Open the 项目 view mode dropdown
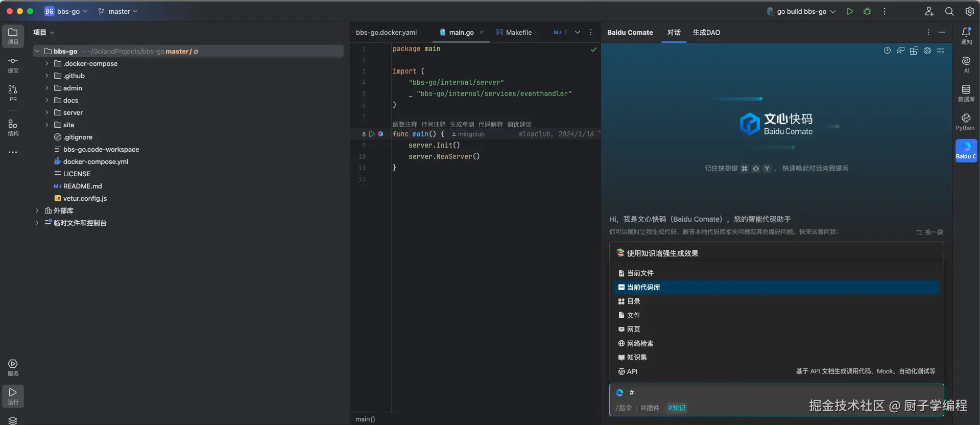The width and height of the screenshot is (980, 425). (44, 32)
